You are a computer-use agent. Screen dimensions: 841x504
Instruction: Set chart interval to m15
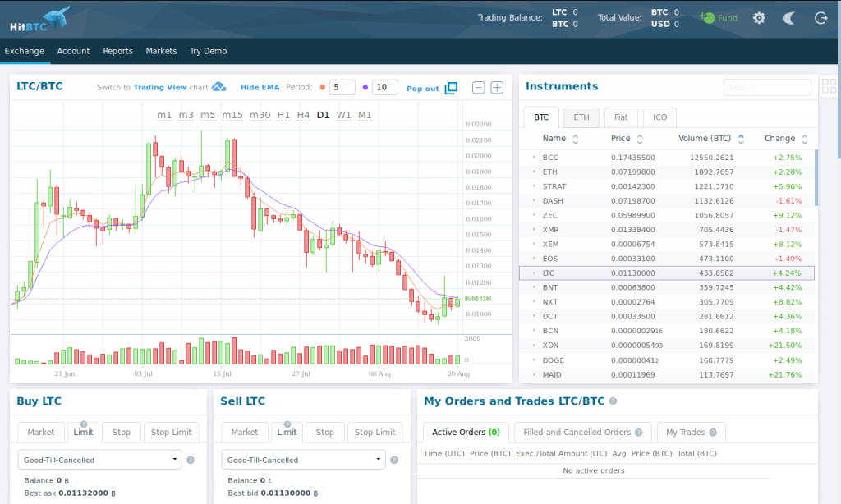232,115
